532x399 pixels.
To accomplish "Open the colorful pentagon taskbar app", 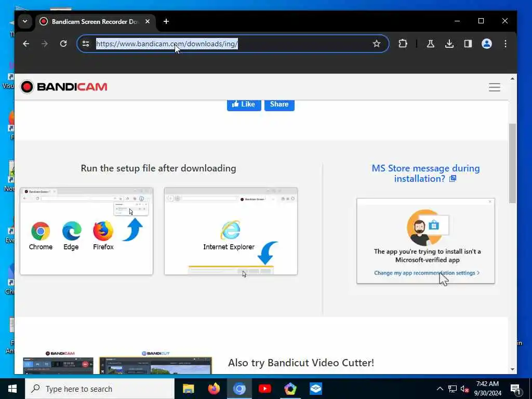I will (290, 389).
